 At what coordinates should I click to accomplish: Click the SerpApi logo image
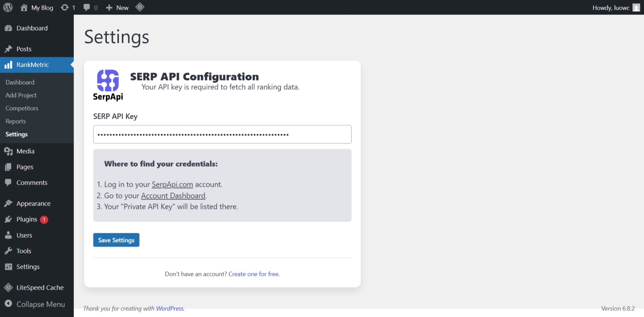tap(108, 85)
